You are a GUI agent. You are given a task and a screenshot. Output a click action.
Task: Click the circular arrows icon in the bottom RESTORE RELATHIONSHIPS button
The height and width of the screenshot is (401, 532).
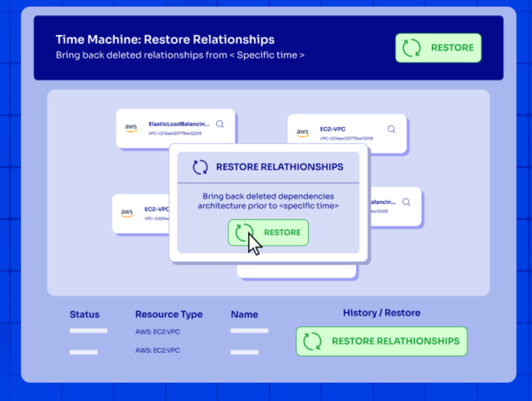point(312,341)
